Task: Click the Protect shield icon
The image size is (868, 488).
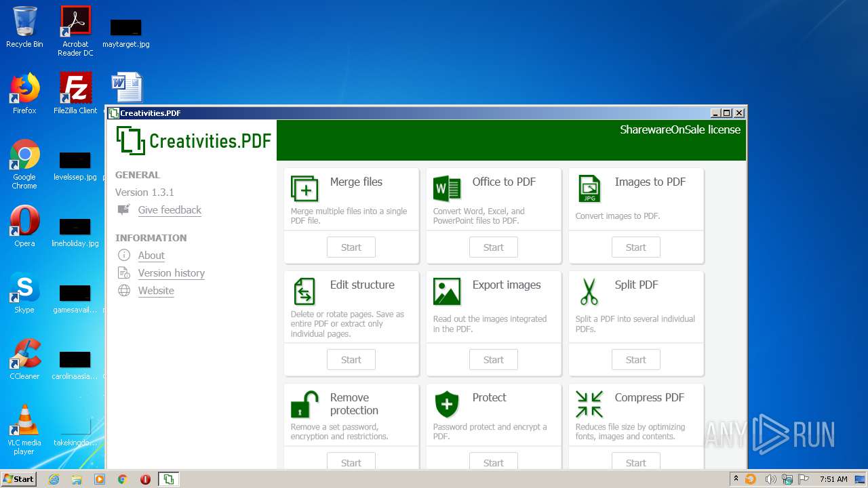Action: [447, 404]
